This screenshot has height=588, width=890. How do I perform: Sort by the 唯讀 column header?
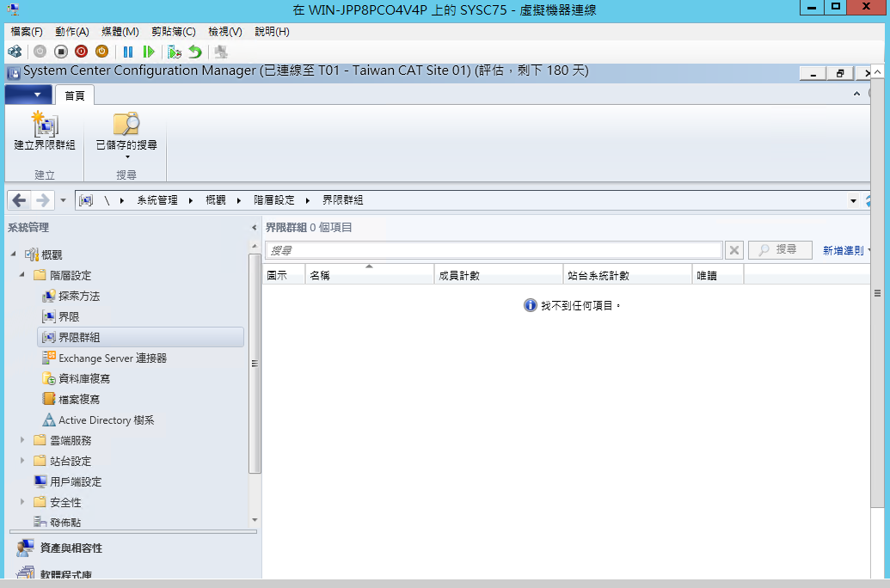tap(717, 275)
